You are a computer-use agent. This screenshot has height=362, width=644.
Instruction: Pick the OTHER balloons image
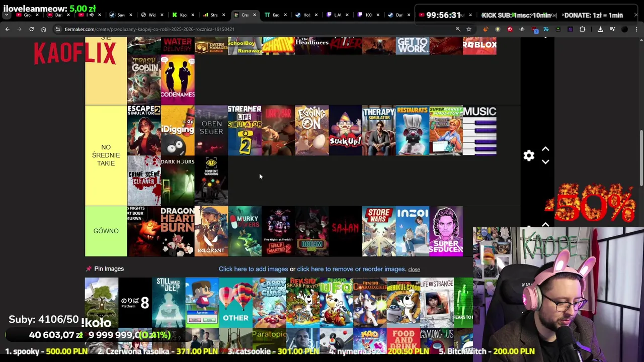point(235,303)
